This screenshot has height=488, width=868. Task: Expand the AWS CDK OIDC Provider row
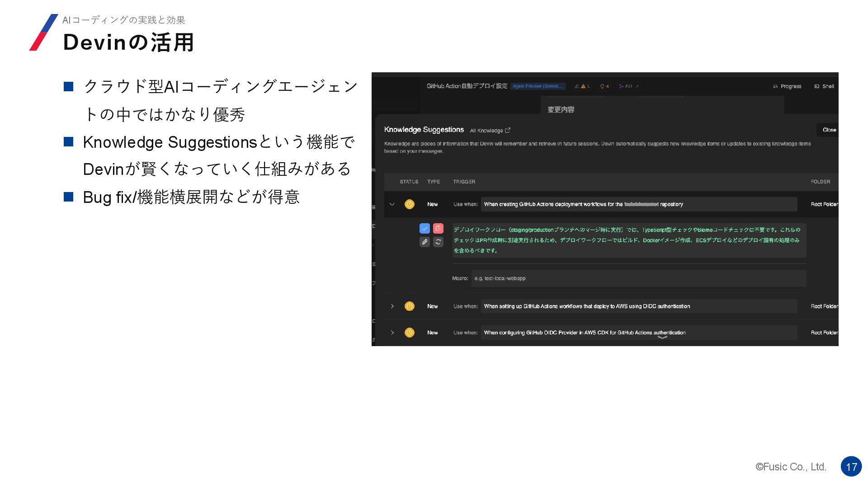click(392, 333)
